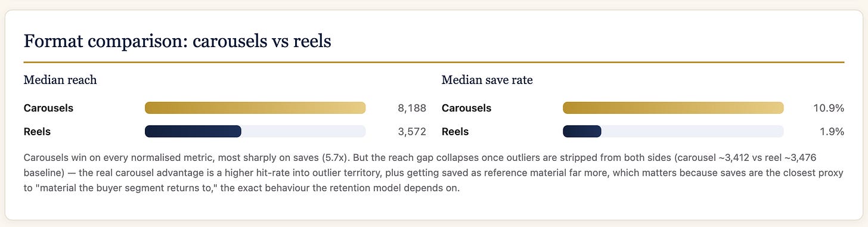Click the Reels label under Median save rate

coord(455,132)
